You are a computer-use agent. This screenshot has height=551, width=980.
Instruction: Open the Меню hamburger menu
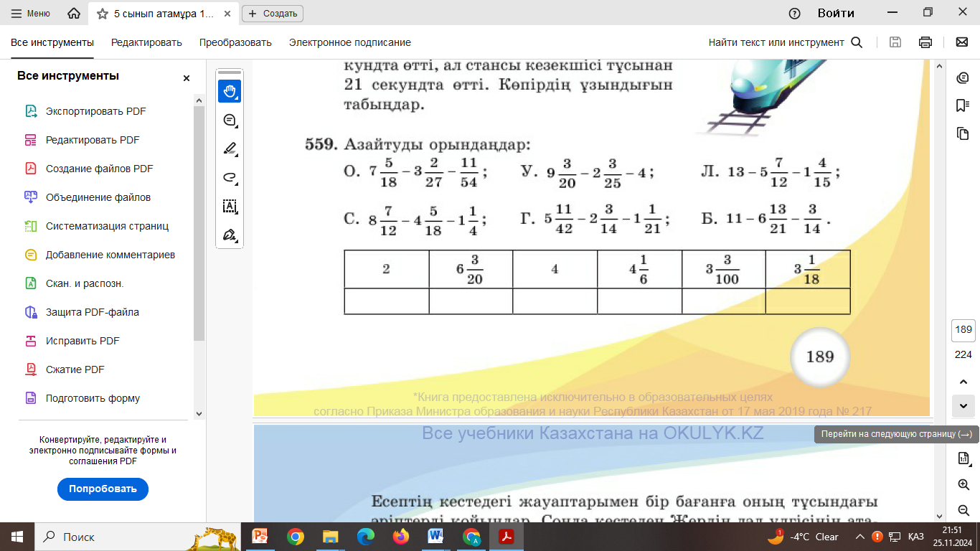31,14
